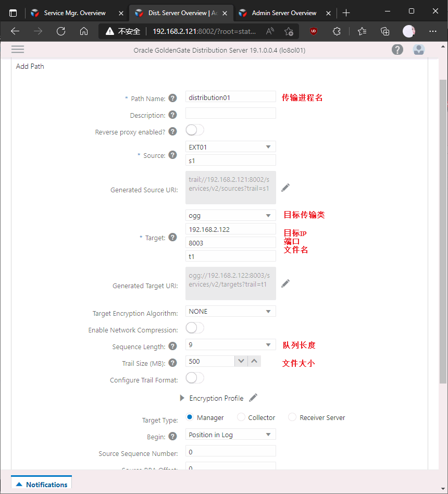Open the user account icon
This screenshot has width=448, height=494.
[x=419, y=50]
